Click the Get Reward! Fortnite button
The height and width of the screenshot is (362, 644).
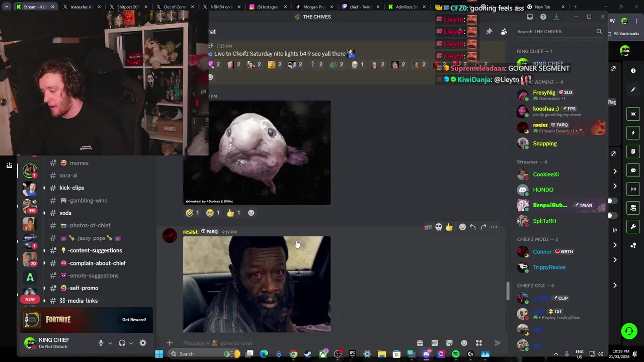pyautogui.click(x=134, y=320)
